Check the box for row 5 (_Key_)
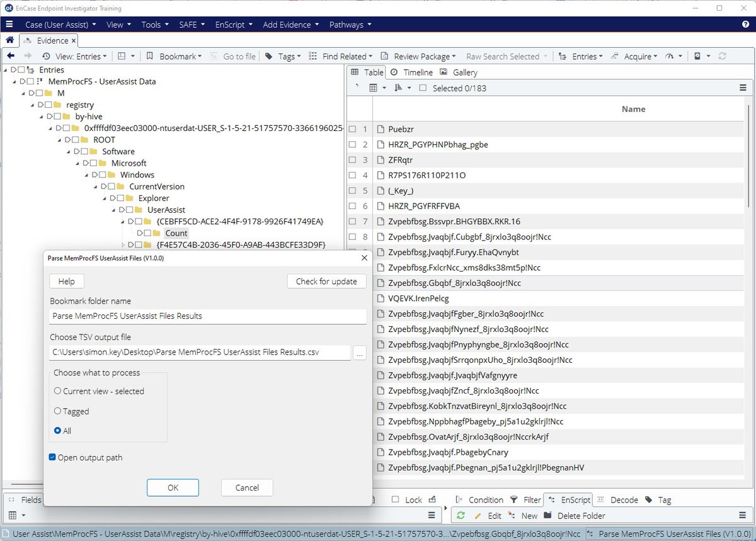 pyautogui.click(x=353, y=191)
